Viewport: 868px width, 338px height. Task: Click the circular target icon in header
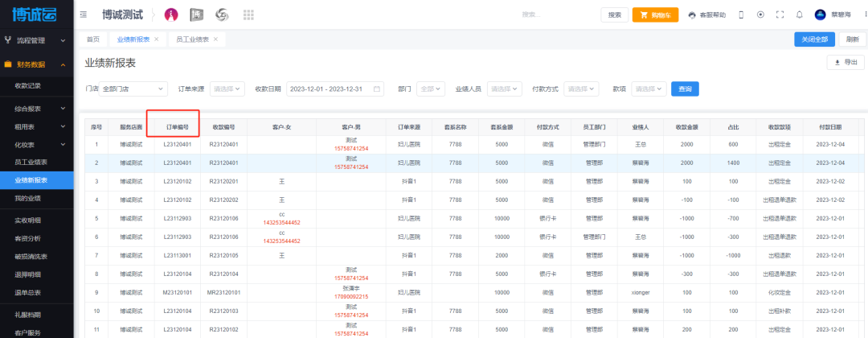760,15
